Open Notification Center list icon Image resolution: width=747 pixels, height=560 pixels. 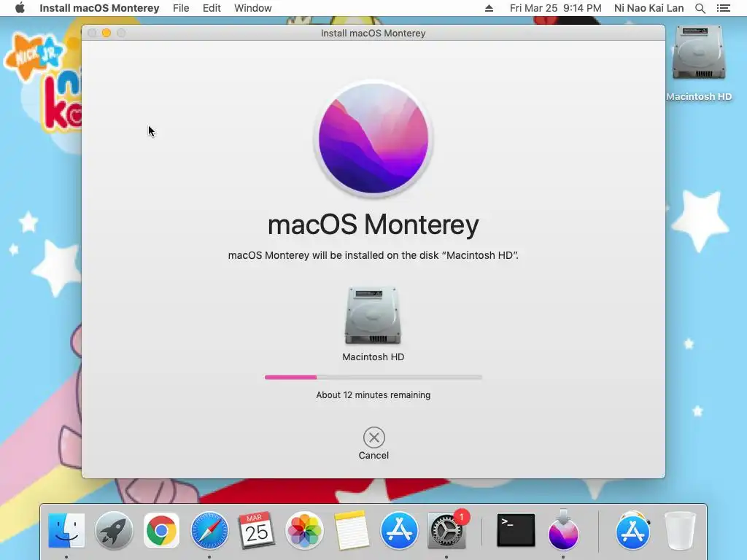tap(723, 8)
